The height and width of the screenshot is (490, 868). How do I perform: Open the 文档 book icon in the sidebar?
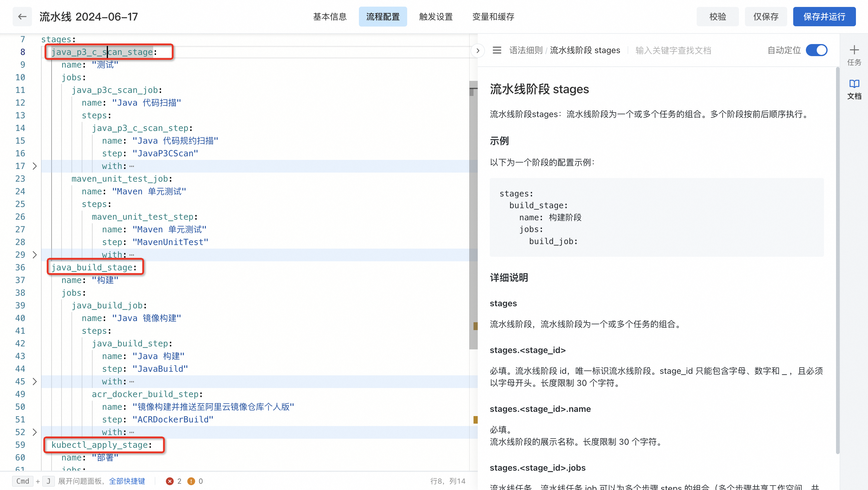tap(854, 90)
